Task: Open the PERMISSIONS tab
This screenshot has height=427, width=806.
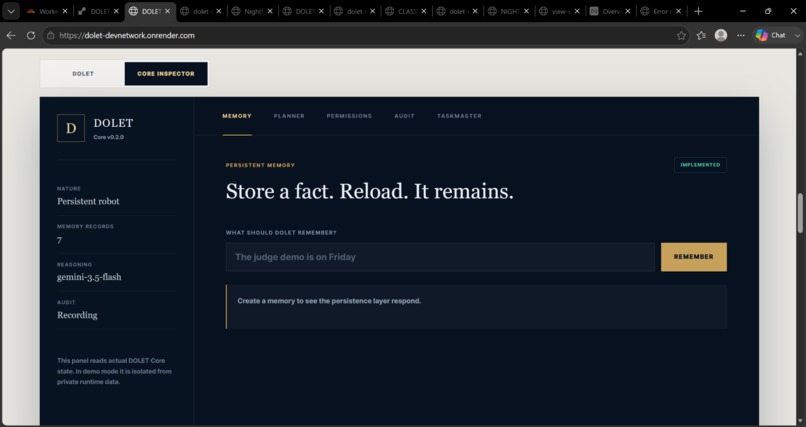Action: tap(349, 116)
